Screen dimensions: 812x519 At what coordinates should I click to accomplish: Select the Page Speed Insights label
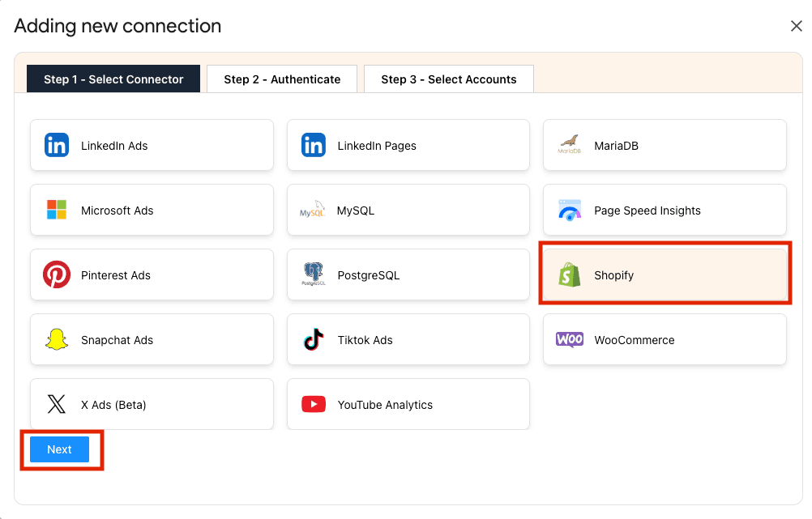647,211
